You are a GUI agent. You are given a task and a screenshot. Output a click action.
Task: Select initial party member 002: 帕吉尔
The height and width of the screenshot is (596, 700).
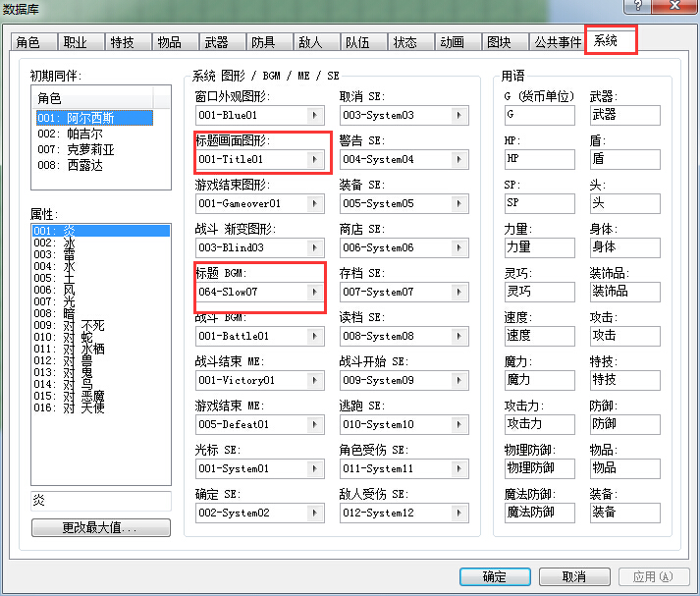tap(94, 134)
